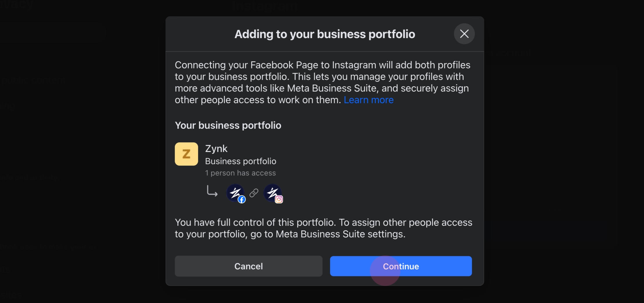Click the connected Facebook Page profile picture
644x303 pixels.
[x=234, y=192]
